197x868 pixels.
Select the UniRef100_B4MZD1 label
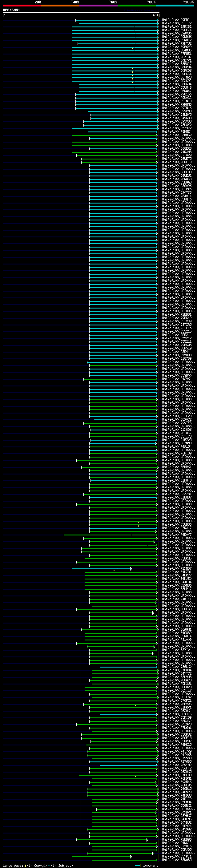(177, 572)
